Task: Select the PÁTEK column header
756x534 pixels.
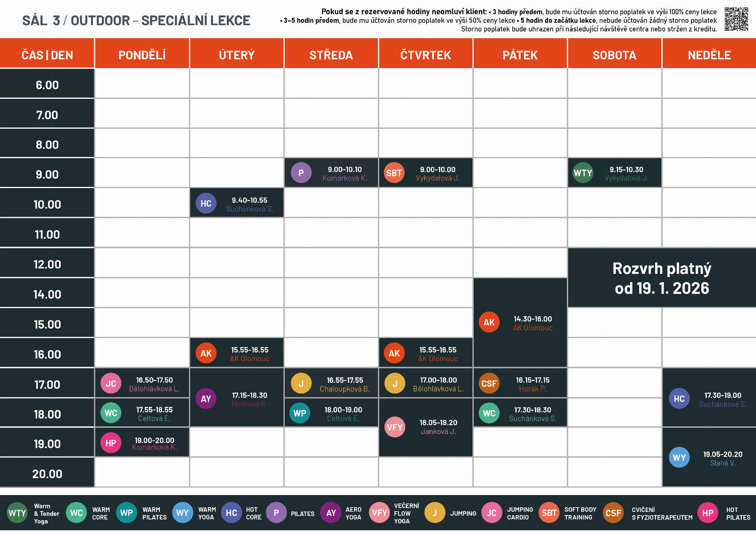Action: [x=520, y=55]
